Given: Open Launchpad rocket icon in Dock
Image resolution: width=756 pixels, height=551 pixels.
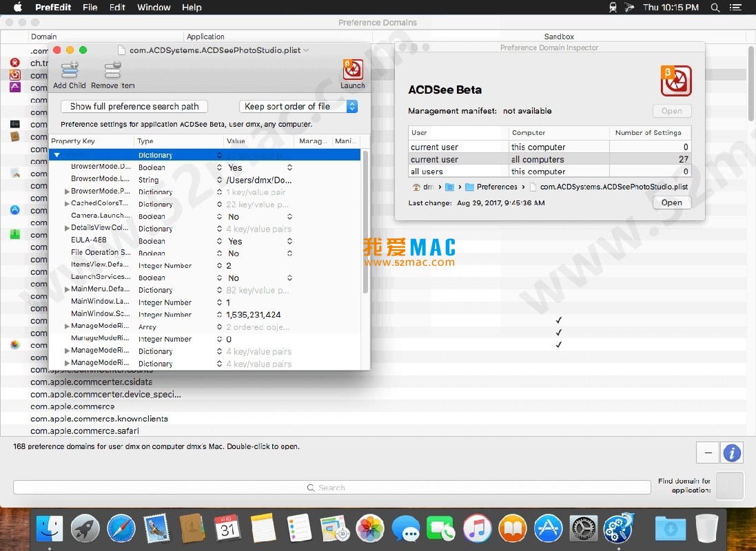Looking at the screenshot, I should click(85, 528).
